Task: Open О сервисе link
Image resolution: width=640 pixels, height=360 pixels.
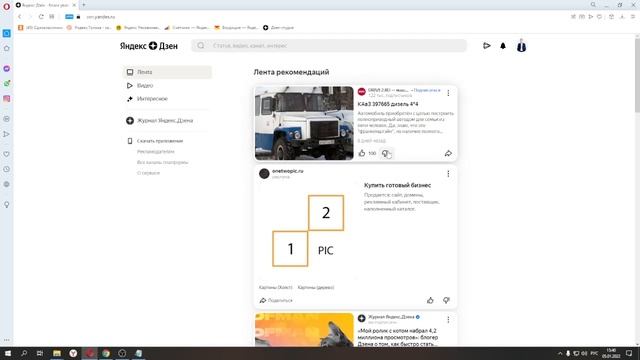Action: click(x=148, y=173)
